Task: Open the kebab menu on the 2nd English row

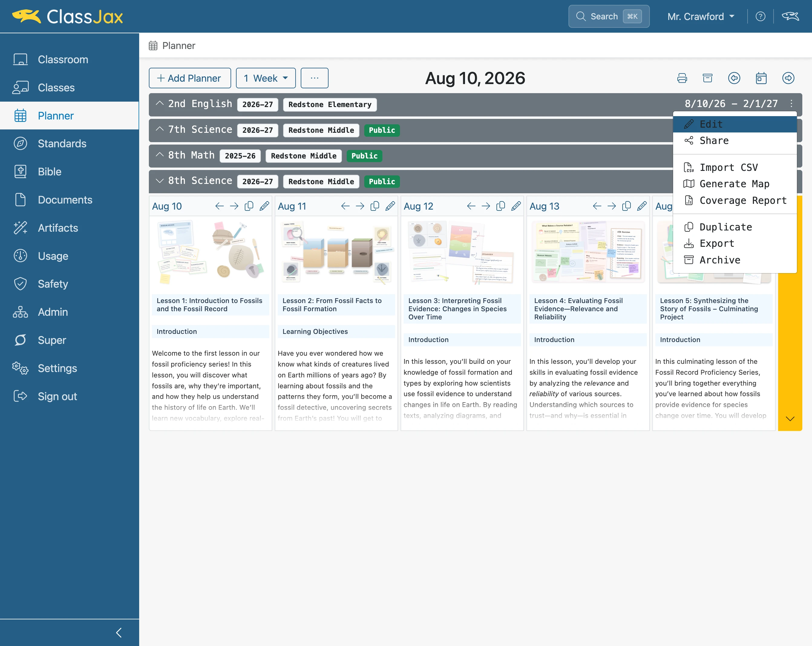Action: [791, 103]
